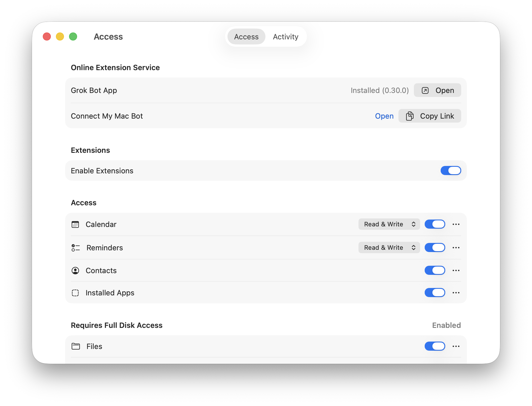532x406 pixels.
Task: Click the Installed Apps dashed-square icon
Action: (75, 293)
